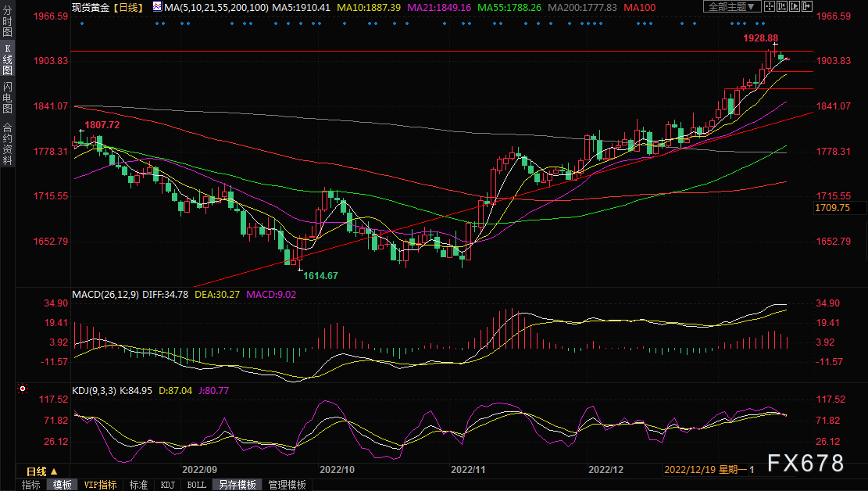Click the 1928.88 high price marker
Viewport: 868px width, 491px height.
point(759,38)
